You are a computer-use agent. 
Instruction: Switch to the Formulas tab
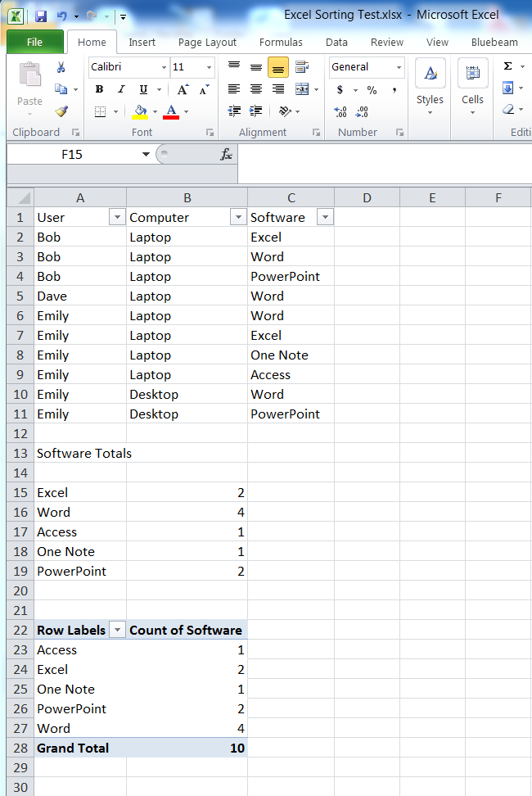[x=281, y=42]
